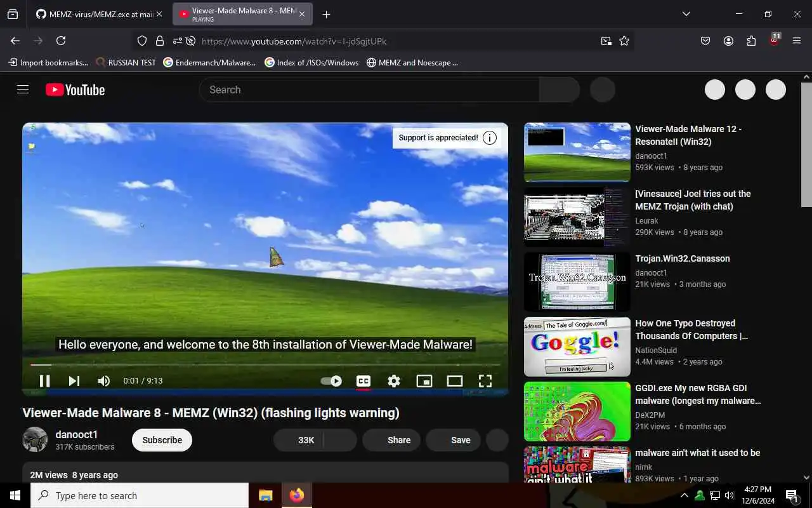Open Firefox account icon
This screenshot has height=508, width=812.
click(x=728, y=41)
